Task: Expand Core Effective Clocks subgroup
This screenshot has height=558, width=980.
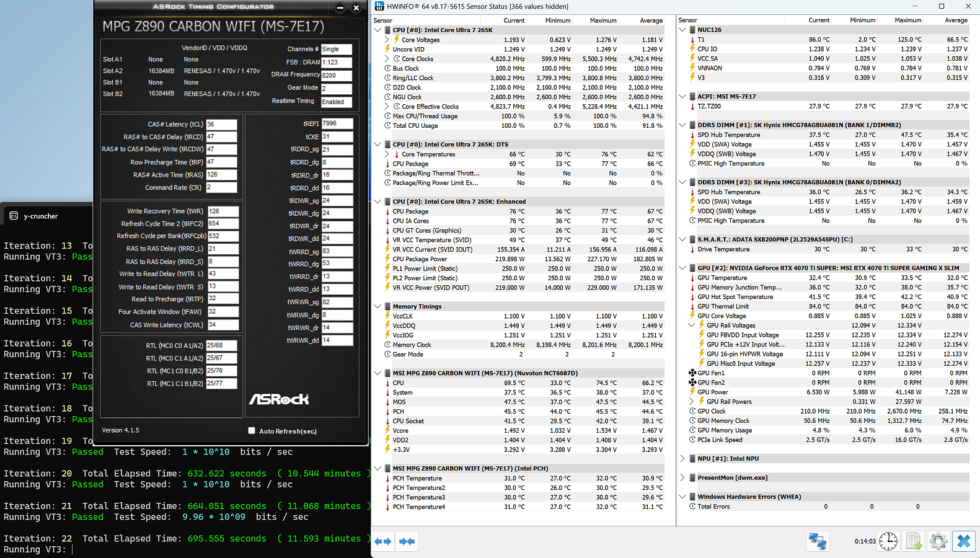Action: (387, 107)
